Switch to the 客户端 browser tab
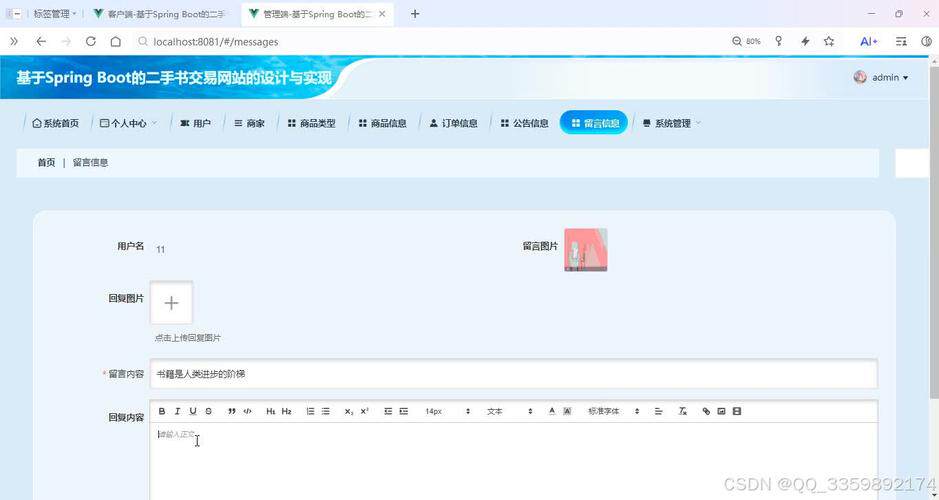This screenshot has height=500, width=939. pos(160,14)
